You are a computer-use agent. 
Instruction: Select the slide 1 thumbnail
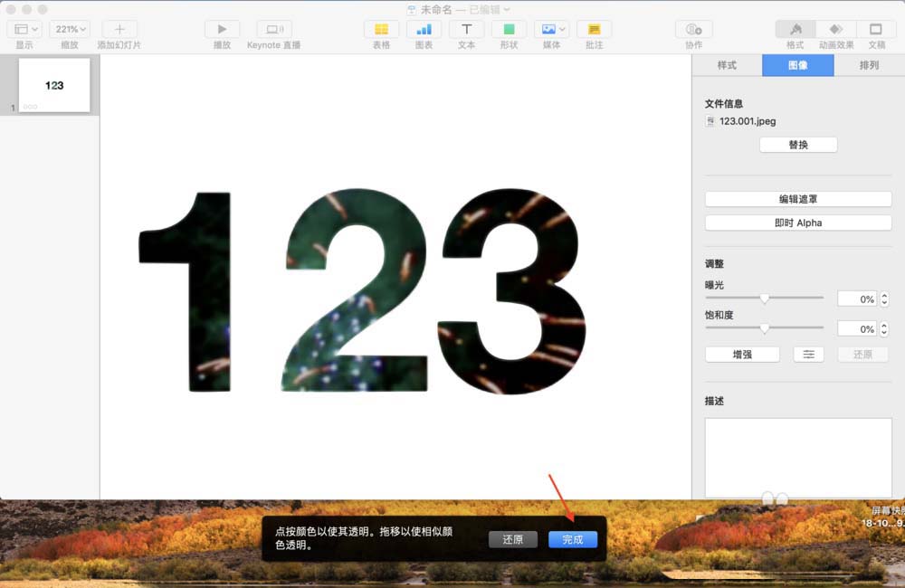pos(54,84)
